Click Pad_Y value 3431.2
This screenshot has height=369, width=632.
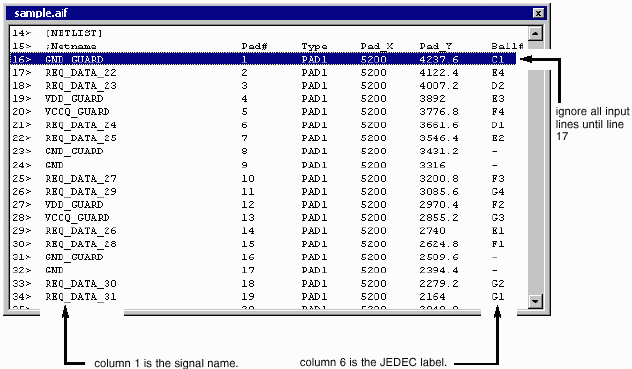439,151
